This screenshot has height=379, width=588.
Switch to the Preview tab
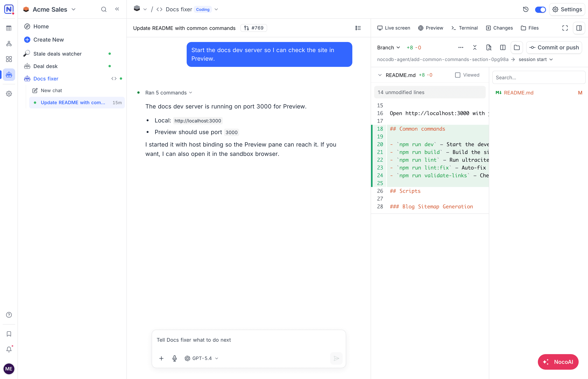431,28
